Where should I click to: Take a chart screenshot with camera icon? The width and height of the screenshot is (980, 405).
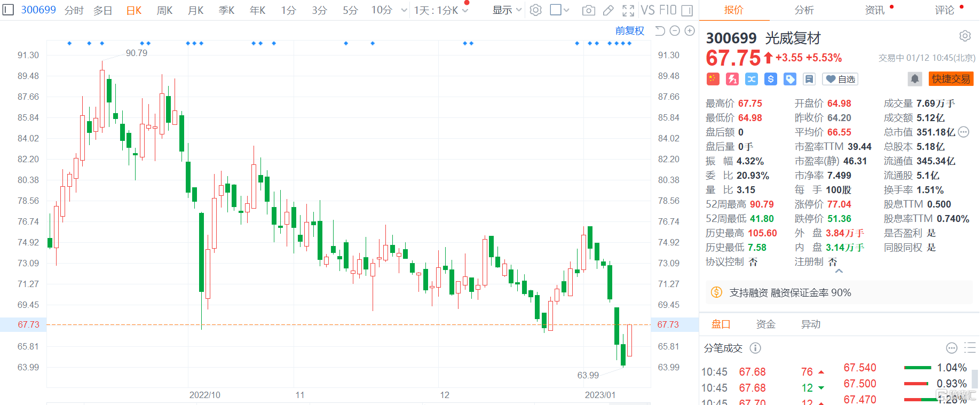tap(588, 10)
